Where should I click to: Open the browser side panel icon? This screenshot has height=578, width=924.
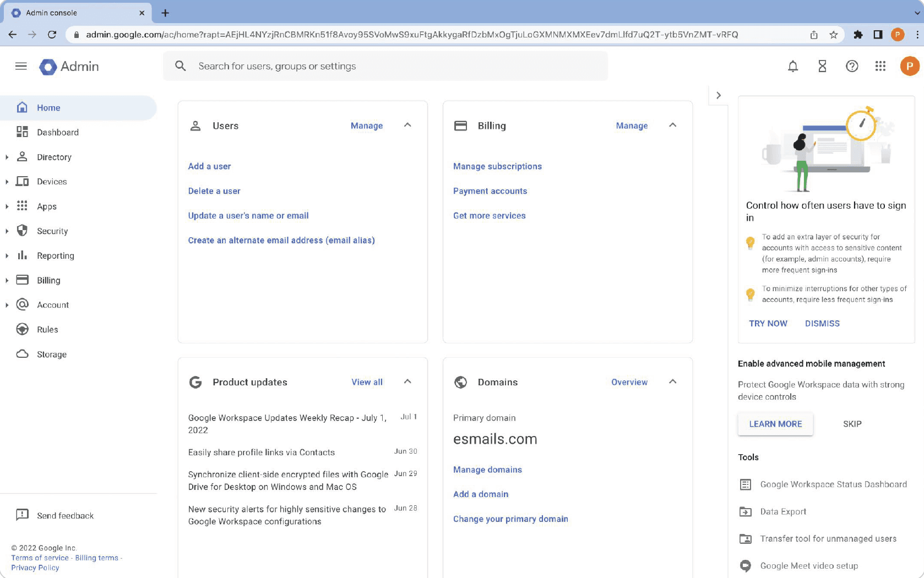point(878,35)
